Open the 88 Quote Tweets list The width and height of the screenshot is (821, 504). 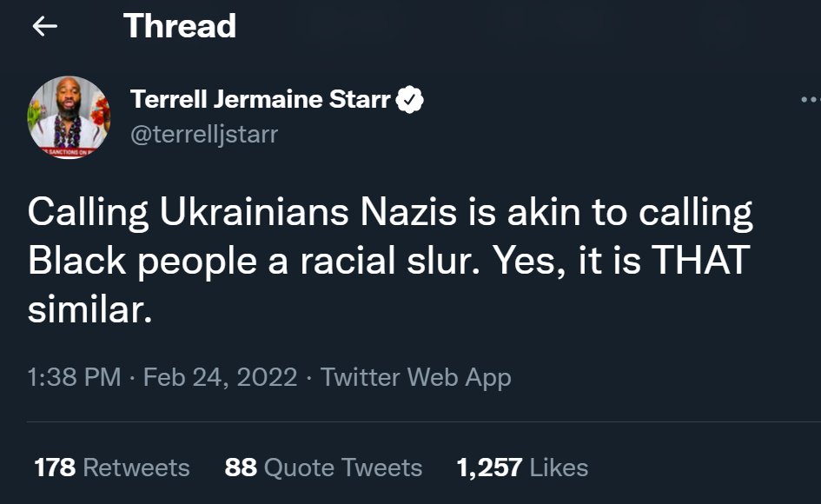[323, 468]
